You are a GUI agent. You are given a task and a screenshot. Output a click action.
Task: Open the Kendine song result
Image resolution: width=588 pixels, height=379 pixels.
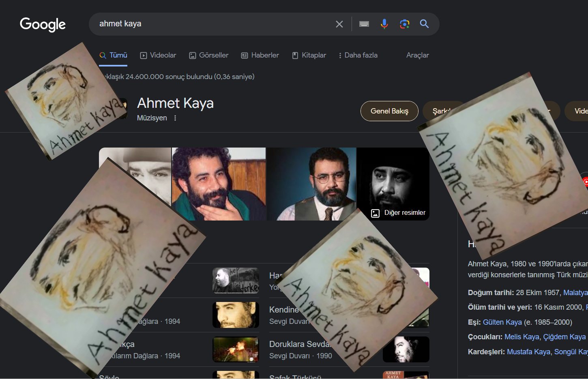tap(284, 310)
